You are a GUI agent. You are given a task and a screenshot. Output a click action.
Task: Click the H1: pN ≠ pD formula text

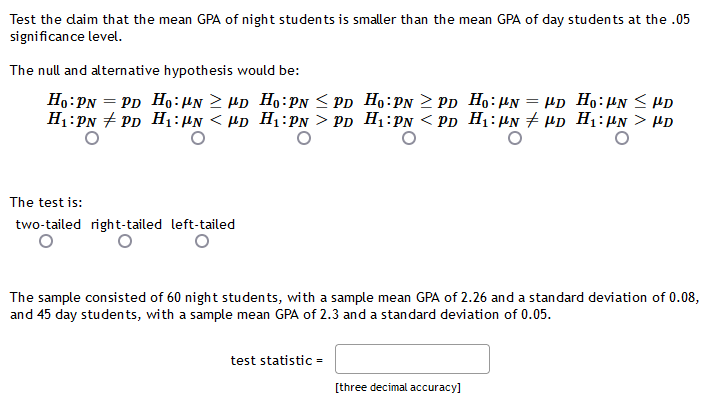point(92,121)
